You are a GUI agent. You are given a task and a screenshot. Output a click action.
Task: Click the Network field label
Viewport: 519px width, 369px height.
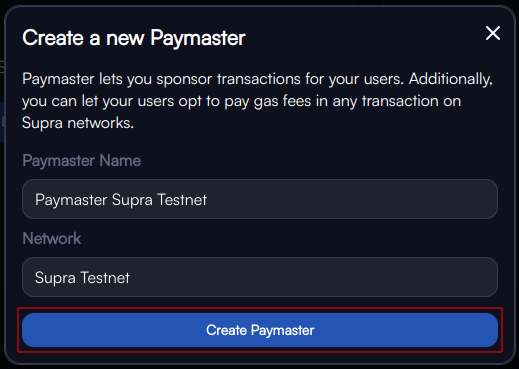[x=52, y=238]
